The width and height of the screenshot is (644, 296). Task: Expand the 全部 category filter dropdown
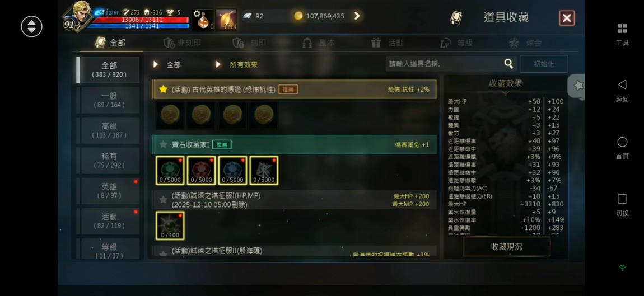(x=169, y=64)
